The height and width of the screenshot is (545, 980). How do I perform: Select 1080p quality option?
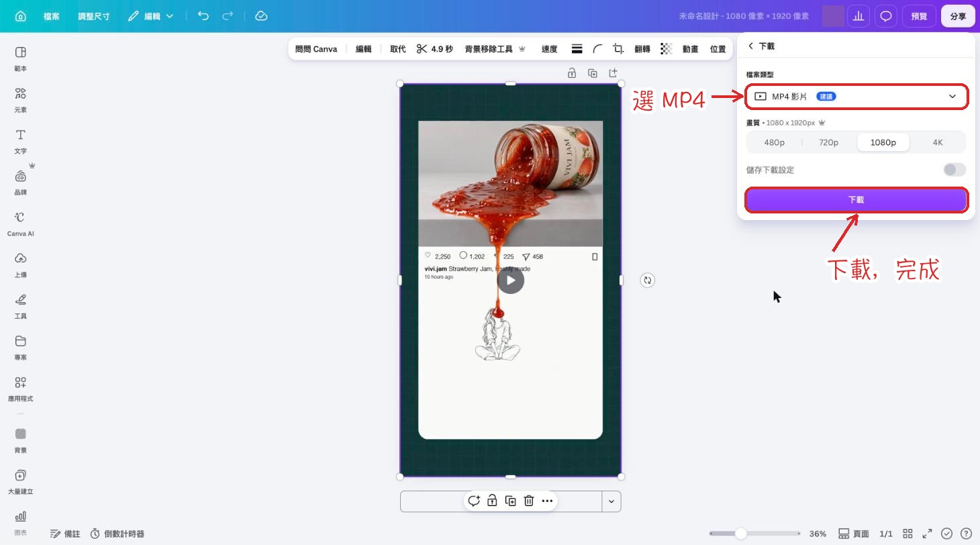pyautogui.click(x=883, y=142)
